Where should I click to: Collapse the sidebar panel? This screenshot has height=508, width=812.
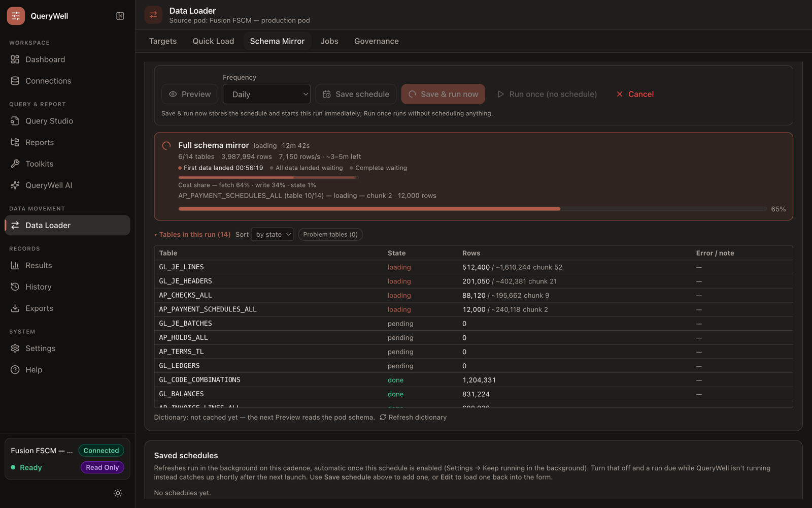click(120, 16)
